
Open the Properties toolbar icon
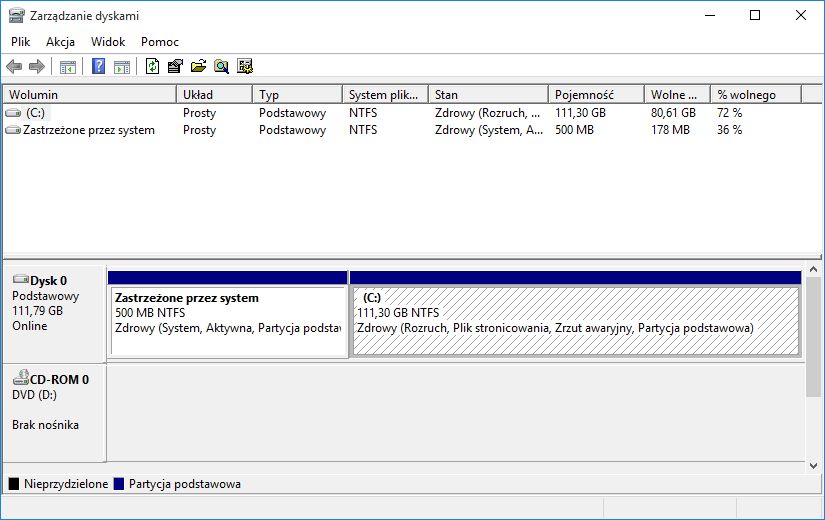click(x=175, y=66)
